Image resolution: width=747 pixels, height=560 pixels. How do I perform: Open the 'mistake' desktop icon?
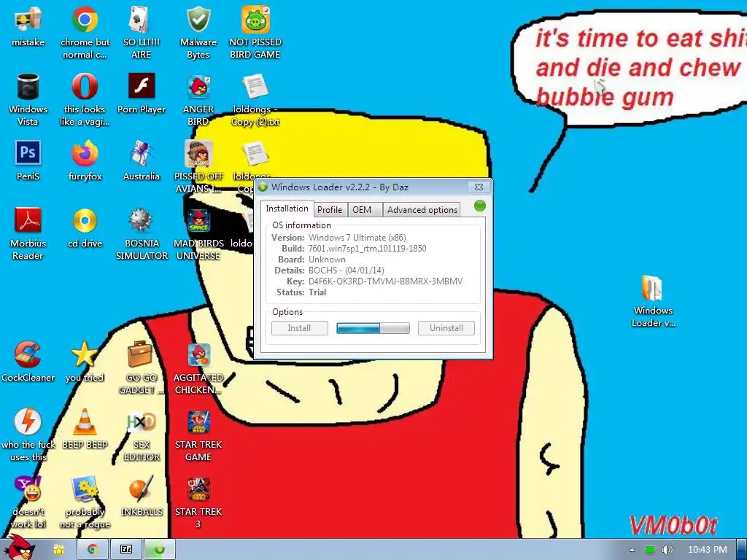click(28, 26)
